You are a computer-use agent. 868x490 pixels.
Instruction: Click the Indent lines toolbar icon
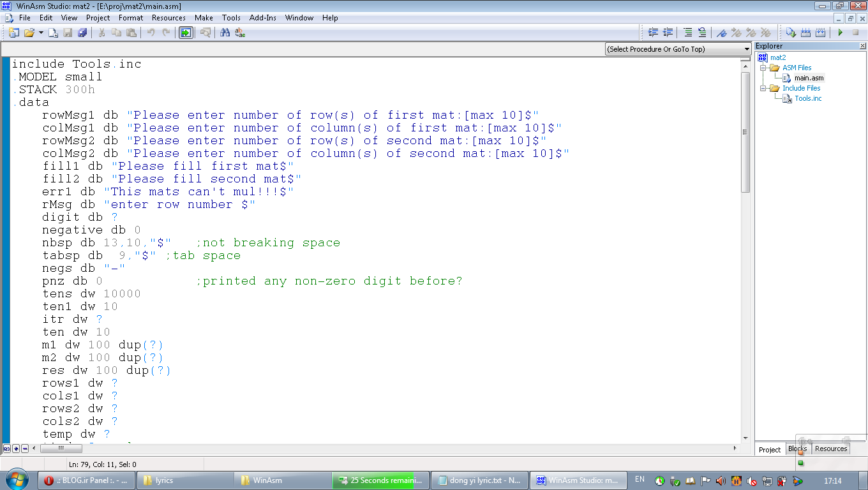point(653,33)
